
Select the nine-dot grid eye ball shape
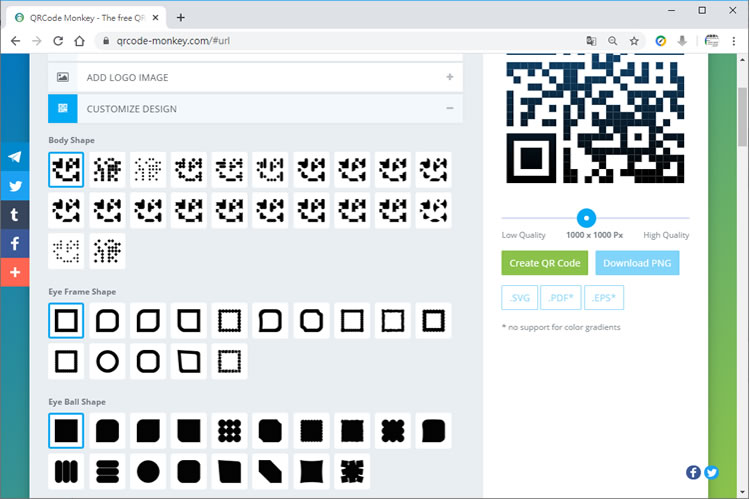(x=230, y=431)
